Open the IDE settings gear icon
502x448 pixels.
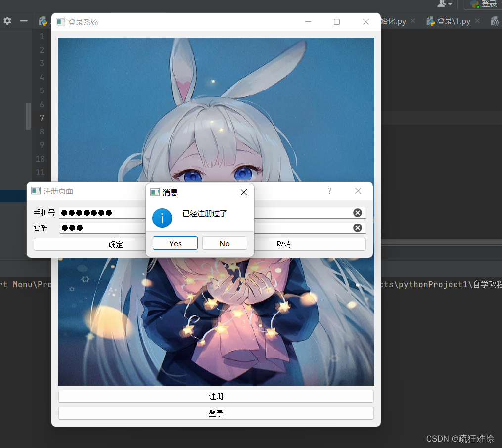tap(7, 21)
